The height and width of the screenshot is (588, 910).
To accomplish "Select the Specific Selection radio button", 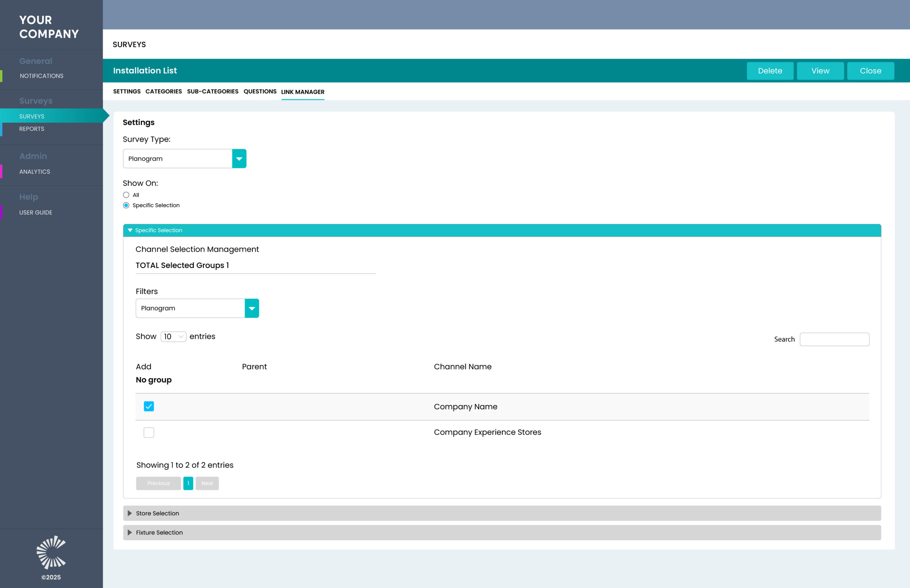I will pos(126,205).
